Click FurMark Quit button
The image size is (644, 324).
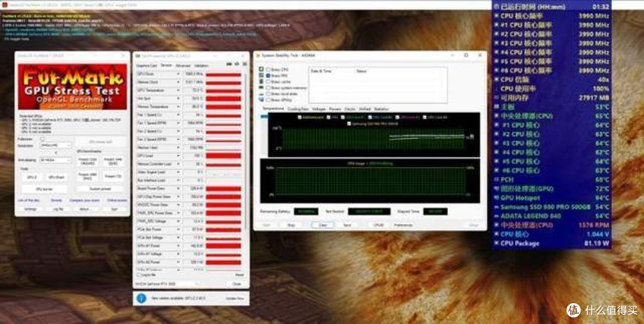tap(114, 209)
